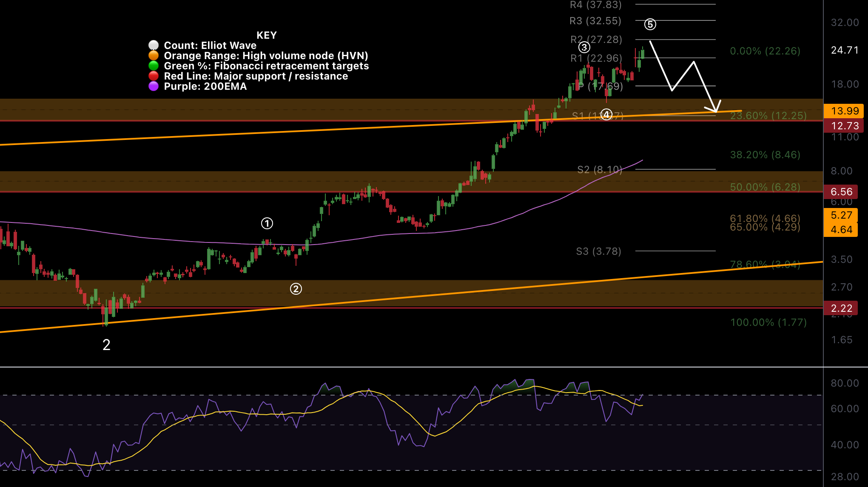Click the red support line key dot

[154, 76]
